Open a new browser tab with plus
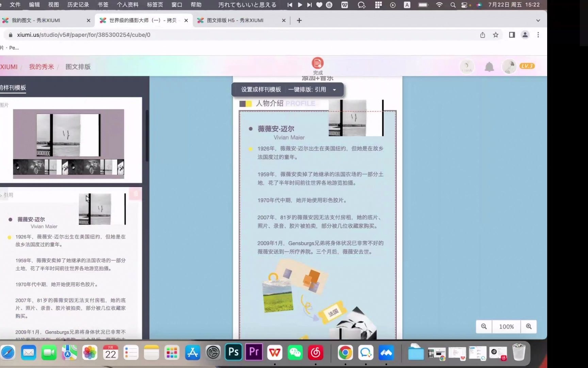This screenshot has height=368, width=588. tap(299, 20)
